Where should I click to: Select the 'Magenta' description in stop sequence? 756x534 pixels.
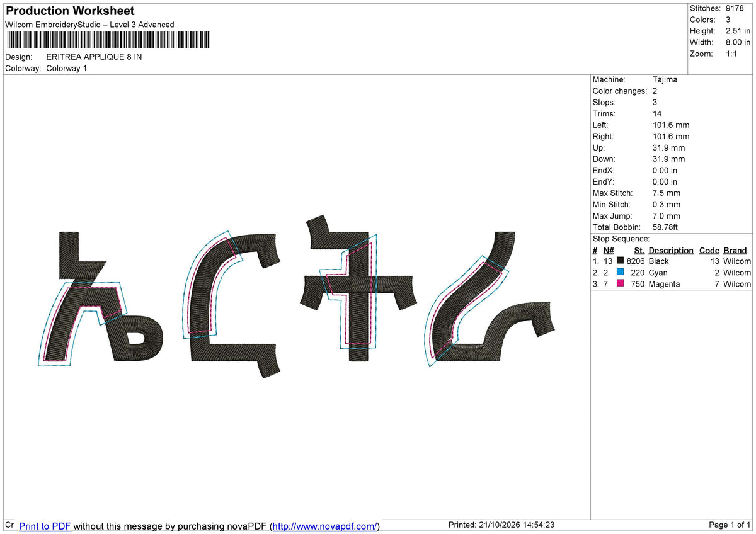click(664, 284)
